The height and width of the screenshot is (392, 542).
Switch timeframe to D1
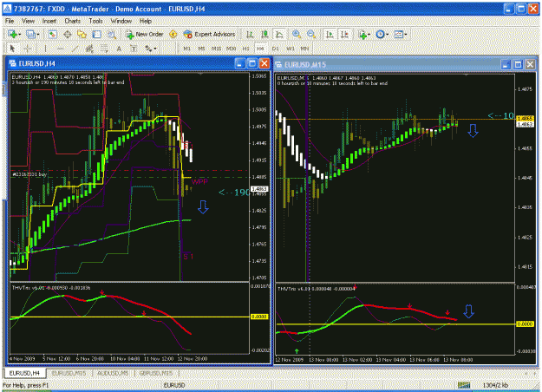276,49
